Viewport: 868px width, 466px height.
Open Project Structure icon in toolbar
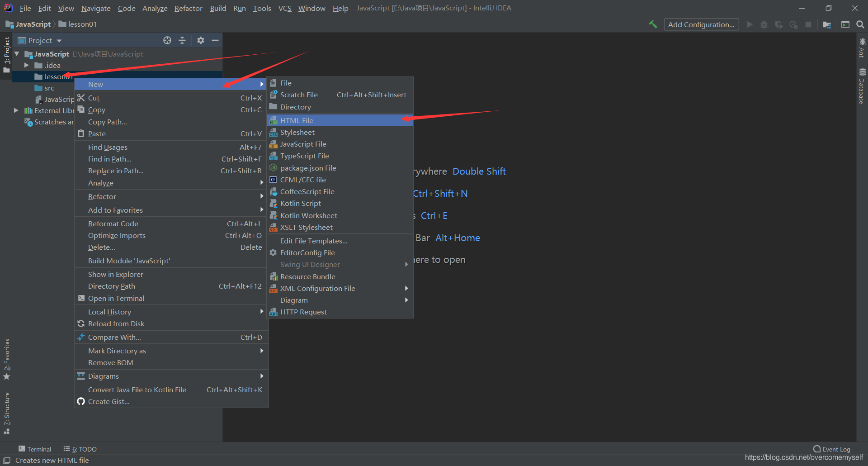coord(827,24)
